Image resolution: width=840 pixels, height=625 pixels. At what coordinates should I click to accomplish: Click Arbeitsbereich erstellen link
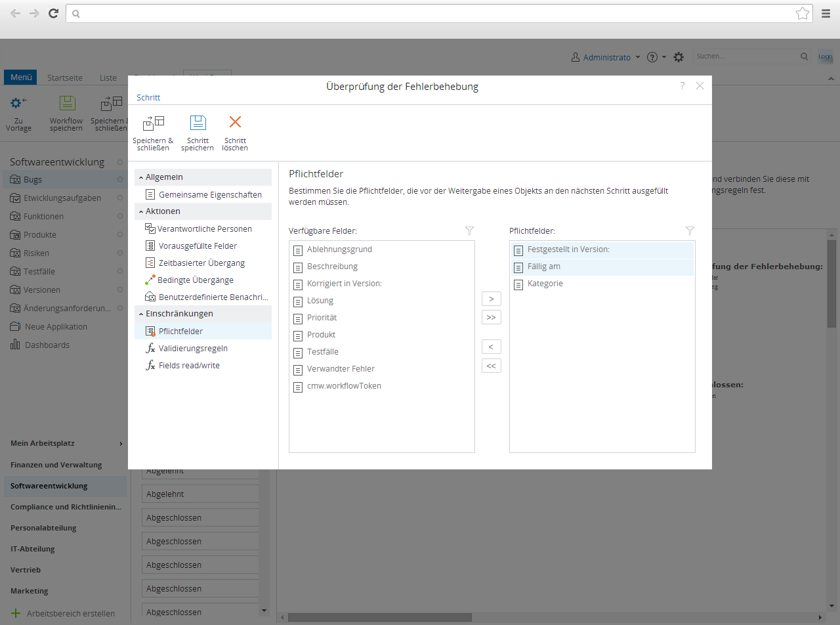(x=71, y=613)
